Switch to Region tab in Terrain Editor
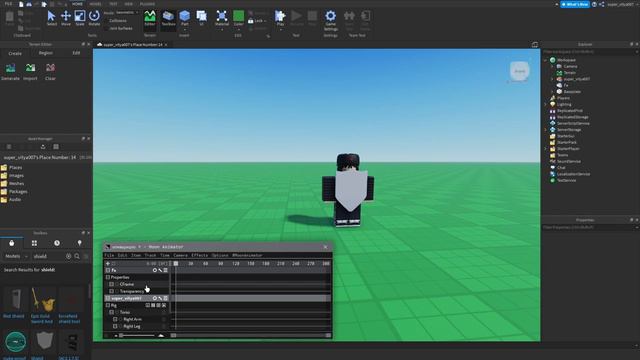 pyautogui.click(x=45, y=53)
